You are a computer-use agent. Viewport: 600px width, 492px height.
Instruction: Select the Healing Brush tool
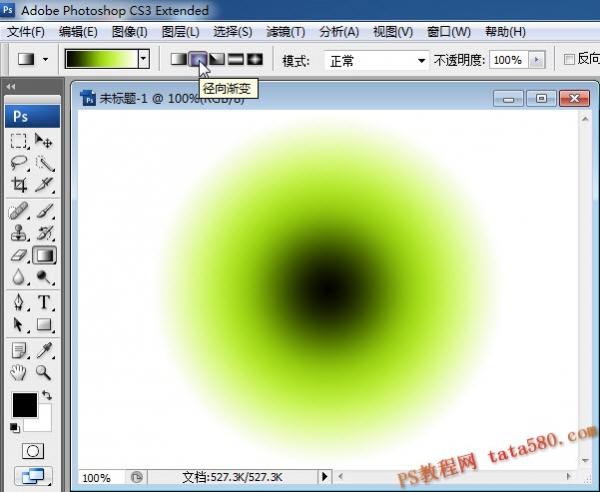(19, 211)
